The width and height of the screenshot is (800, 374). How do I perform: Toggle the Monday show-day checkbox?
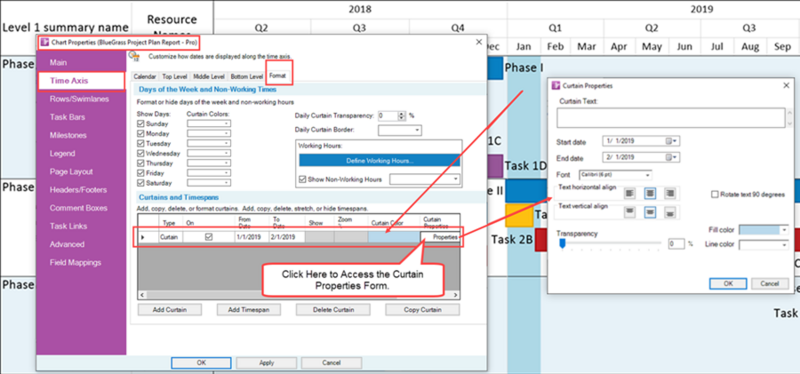point(141,133)
